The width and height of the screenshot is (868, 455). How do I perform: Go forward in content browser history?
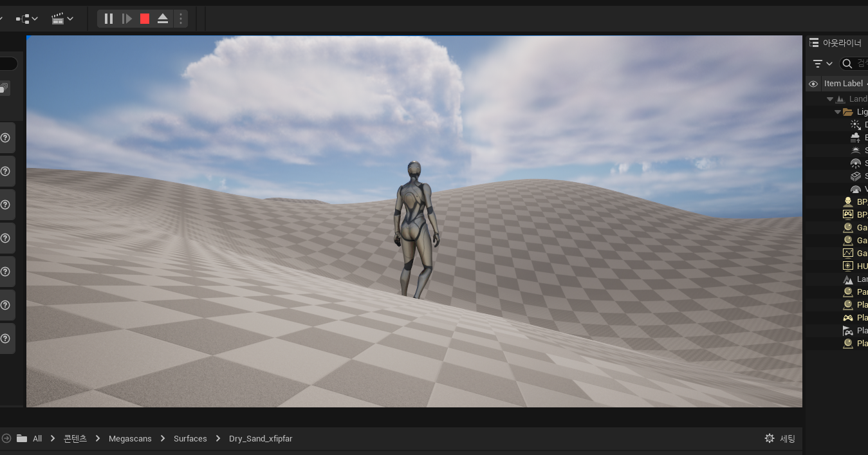click(6, 438)
